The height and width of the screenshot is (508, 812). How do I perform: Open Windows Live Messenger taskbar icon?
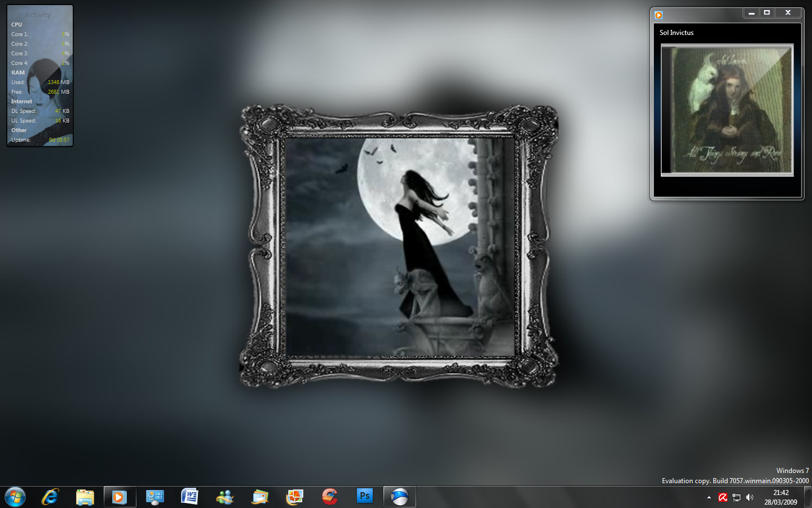click(x=224, y=497)
